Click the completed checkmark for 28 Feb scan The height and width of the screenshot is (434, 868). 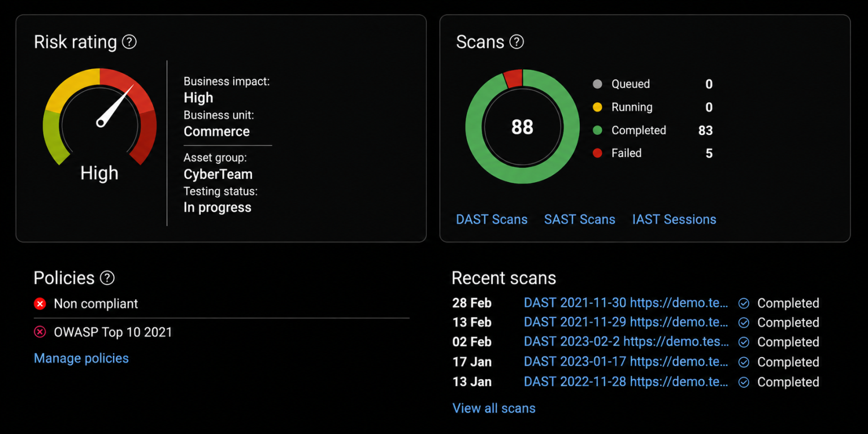tap(744, 303)
